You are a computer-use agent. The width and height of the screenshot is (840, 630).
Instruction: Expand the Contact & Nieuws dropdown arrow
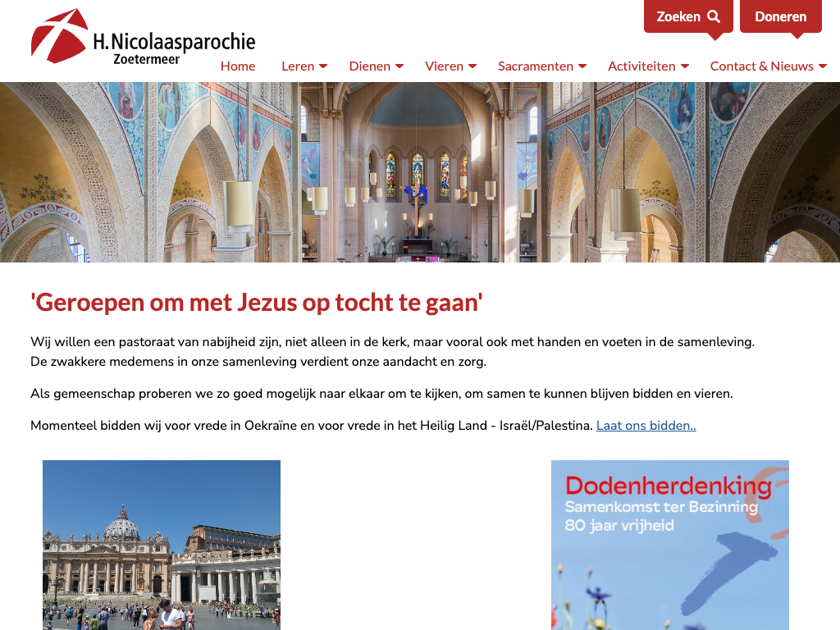[822, 66]
